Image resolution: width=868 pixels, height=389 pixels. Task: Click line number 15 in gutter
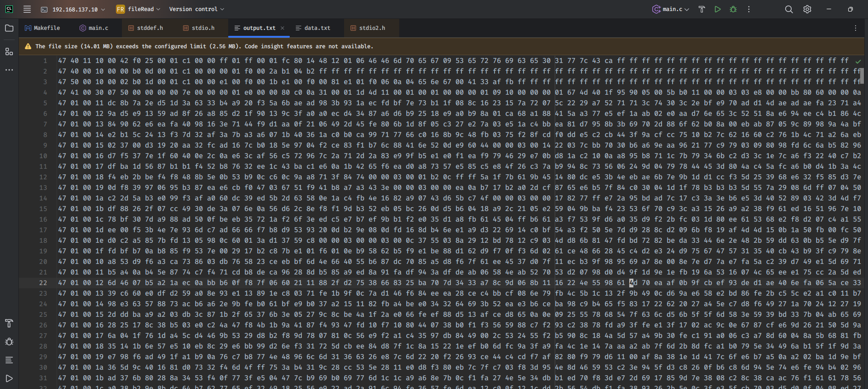point(43,209)
